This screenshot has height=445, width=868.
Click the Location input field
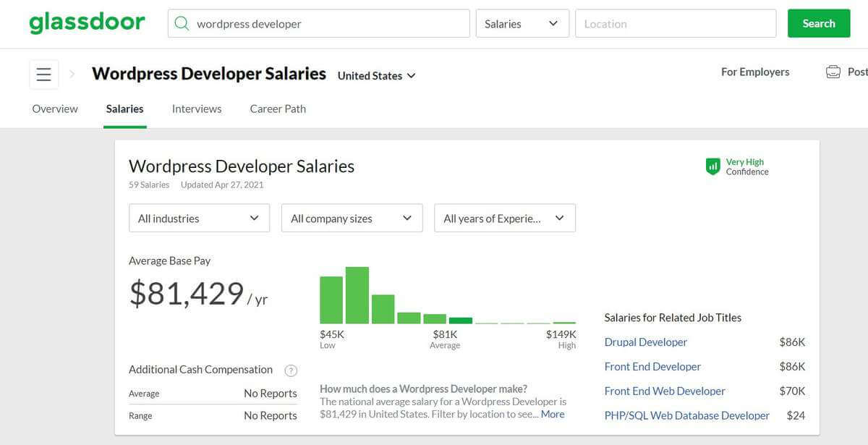point(676,23)
